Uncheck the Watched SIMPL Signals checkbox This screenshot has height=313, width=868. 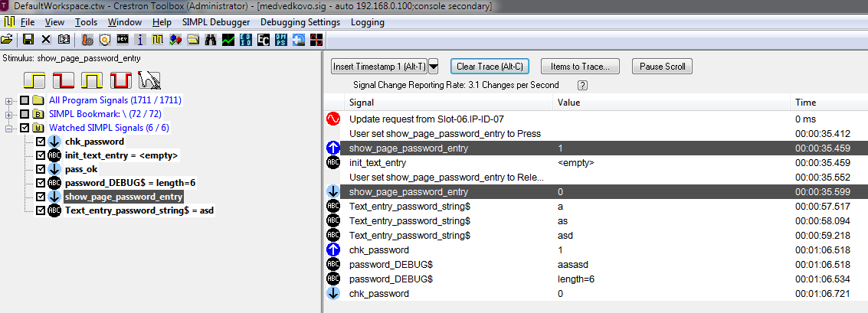click(25, 128)
